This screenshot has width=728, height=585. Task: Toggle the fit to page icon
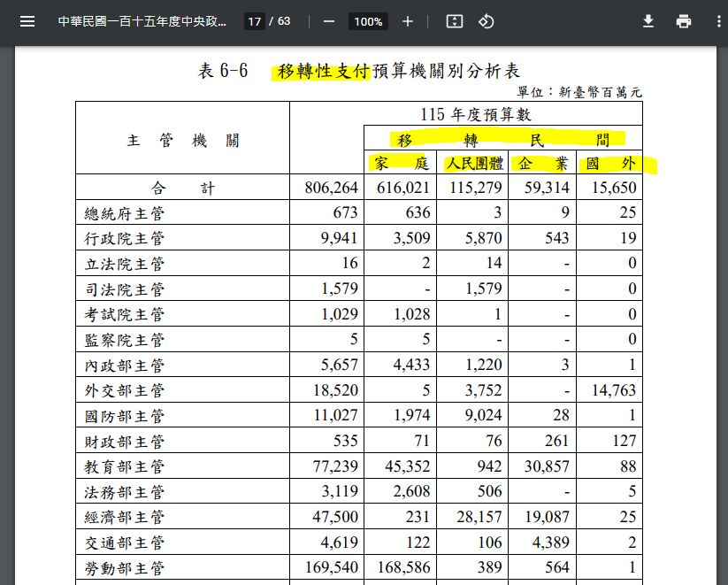[454, 21]
